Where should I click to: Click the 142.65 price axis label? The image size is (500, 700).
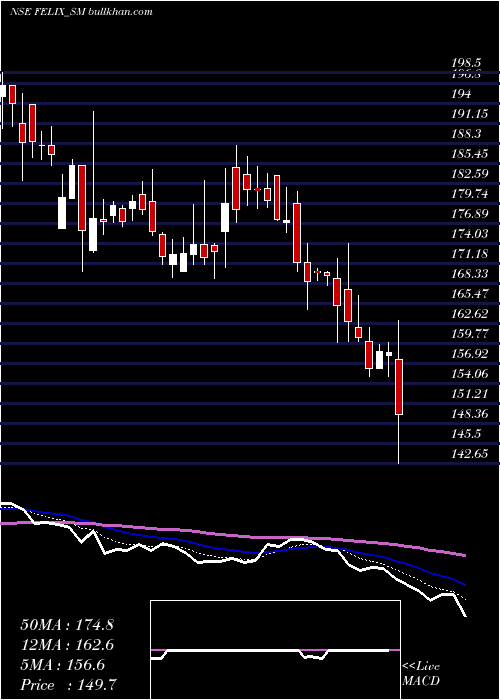click(469, 454)
